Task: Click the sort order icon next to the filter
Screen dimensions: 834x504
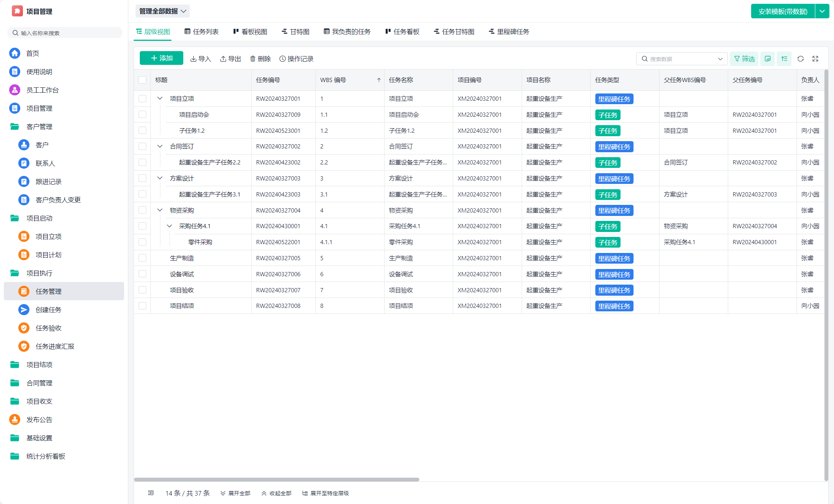Action: [x=784, y=59]
